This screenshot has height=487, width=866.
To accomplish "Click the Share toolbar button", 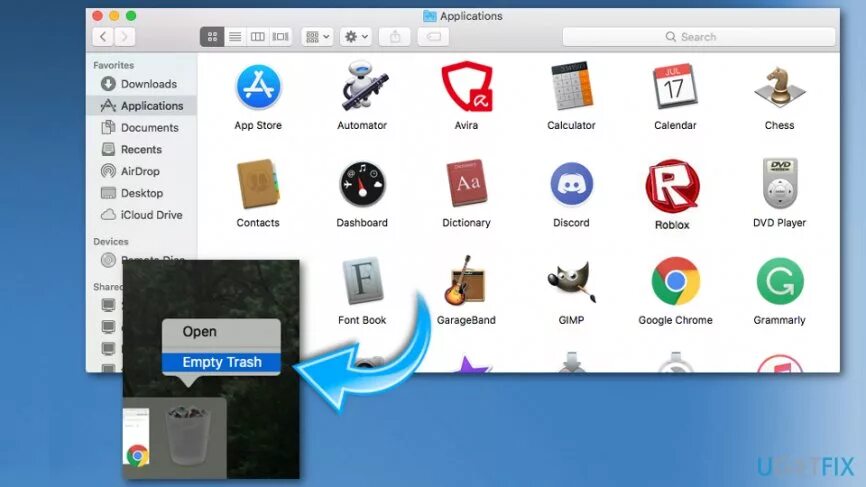I will point(395,37).
